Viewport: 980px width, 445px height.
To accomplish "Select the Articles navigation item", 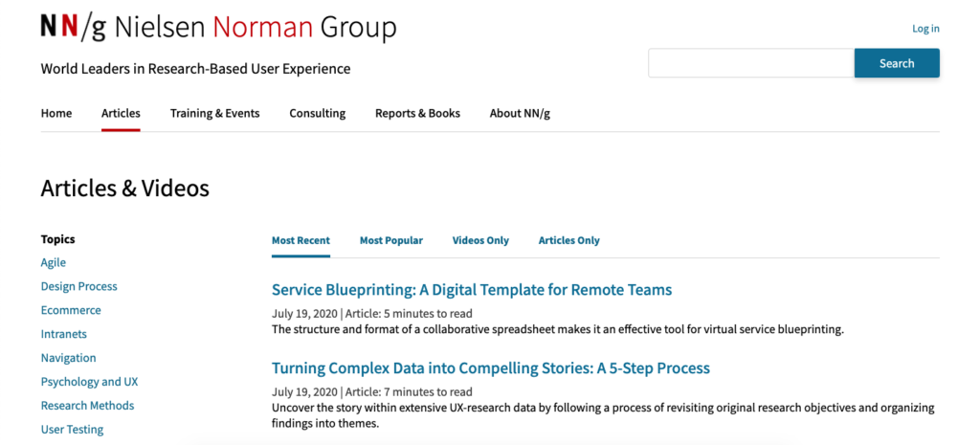I will [121, 113].
